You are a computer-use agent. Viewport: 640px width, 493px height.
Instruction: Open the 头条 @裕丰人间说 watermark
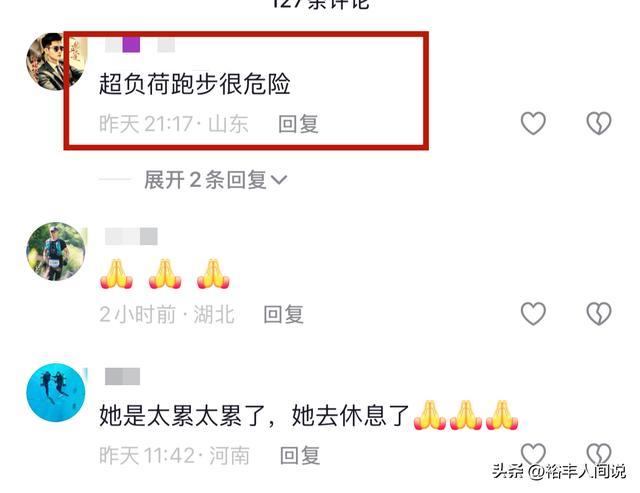tap(558, 471)
